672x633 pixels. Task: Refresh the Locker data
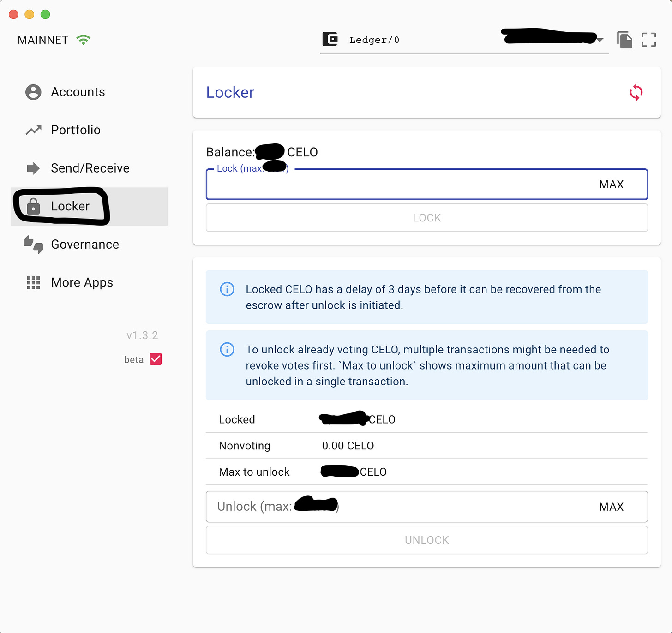tap(636, 92)
